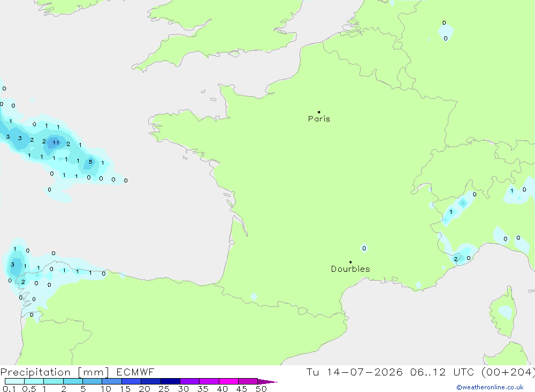Click the purple legend swatch between 30 and 35
This screenshot has width=535, height=392.
pos(189,381)
